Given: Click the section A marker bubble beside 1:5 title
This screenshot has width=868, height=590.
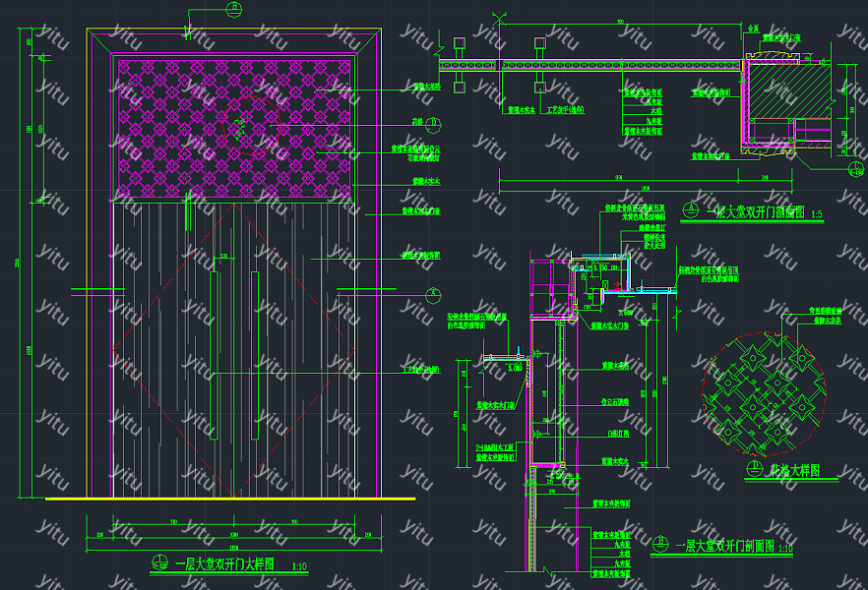Looking at the screenshot, I should (x=691, y=209).
